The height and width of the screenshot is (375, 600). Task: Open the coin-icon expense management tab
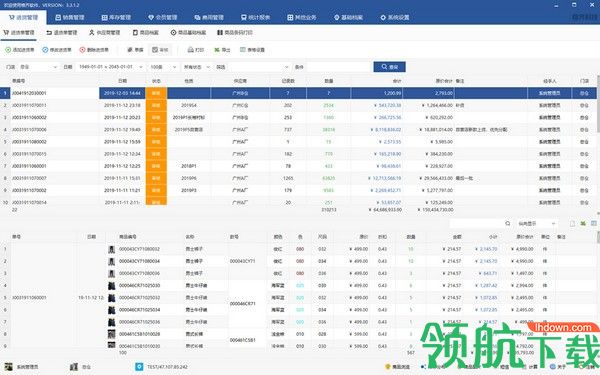pos(209,17)
